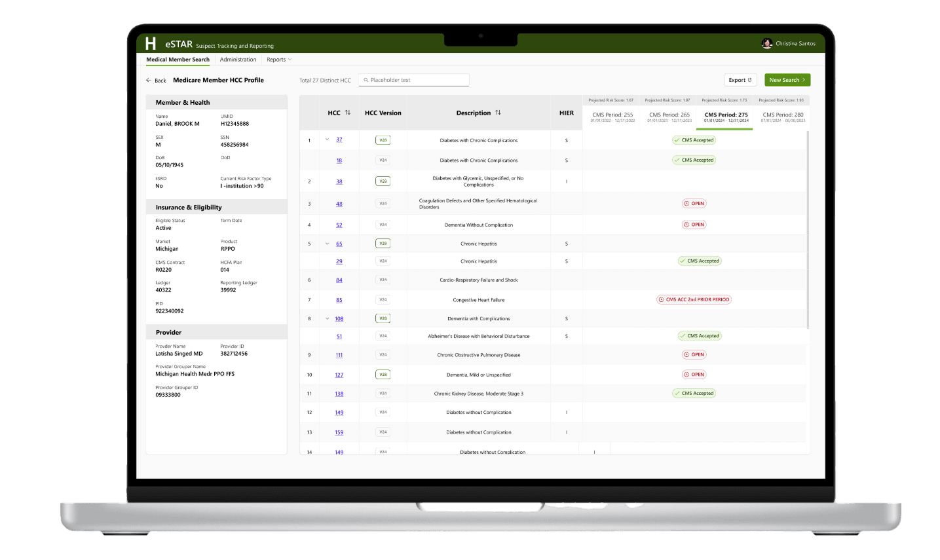Screen dimensions: 940x560
Task: Click the HIER column header
Action: (567, 113)
